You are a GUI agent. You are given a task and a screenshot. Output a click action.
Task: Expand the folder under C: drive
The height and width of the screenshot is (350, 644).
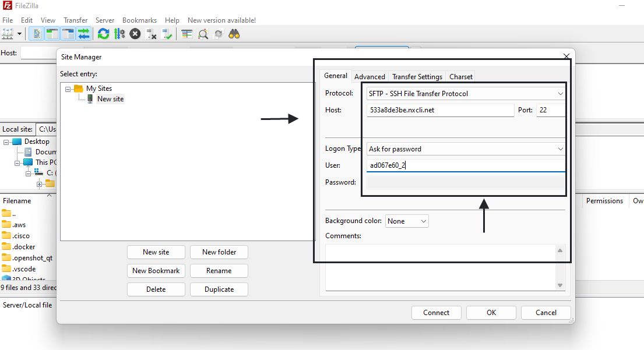coord(40,184)
